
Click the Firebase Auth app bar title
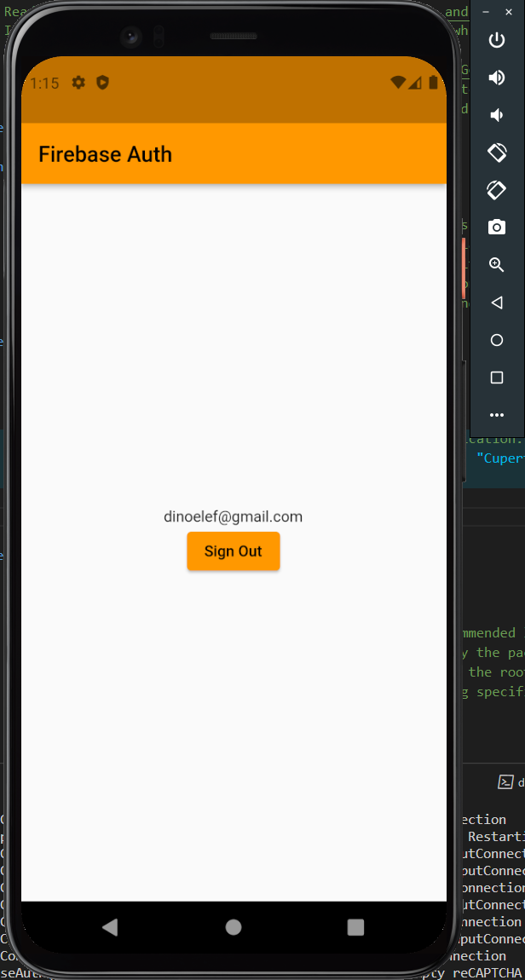click(x=105, y=154)
